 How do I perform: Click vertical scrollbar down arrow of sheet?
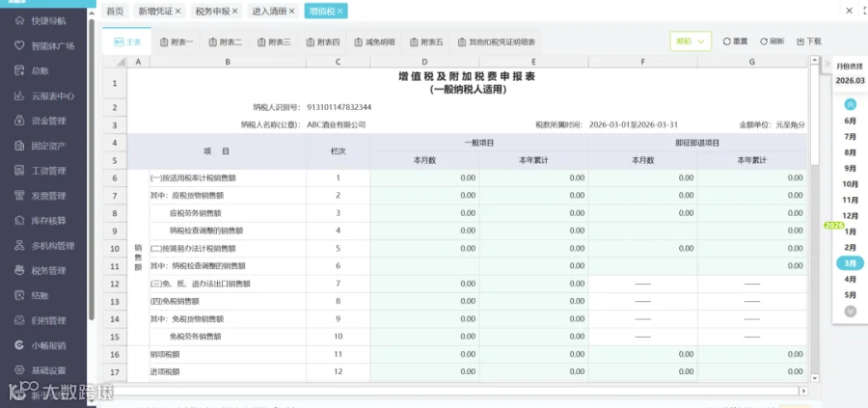tap(814, 378)
